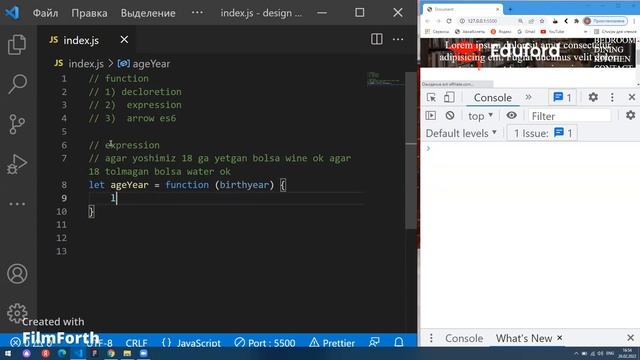Click the Chrome profile button
The image size is (640, 360).
[605, 21]
